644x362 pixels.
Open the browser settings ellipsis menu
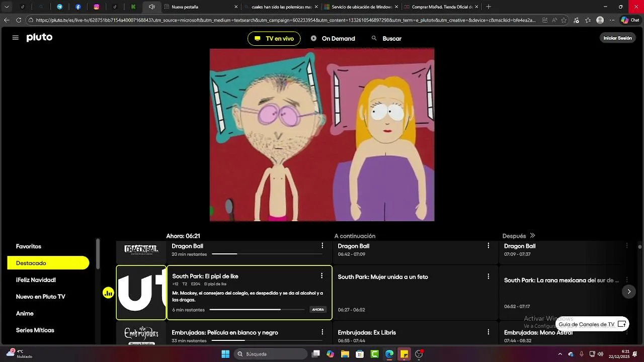pos(612,20)
